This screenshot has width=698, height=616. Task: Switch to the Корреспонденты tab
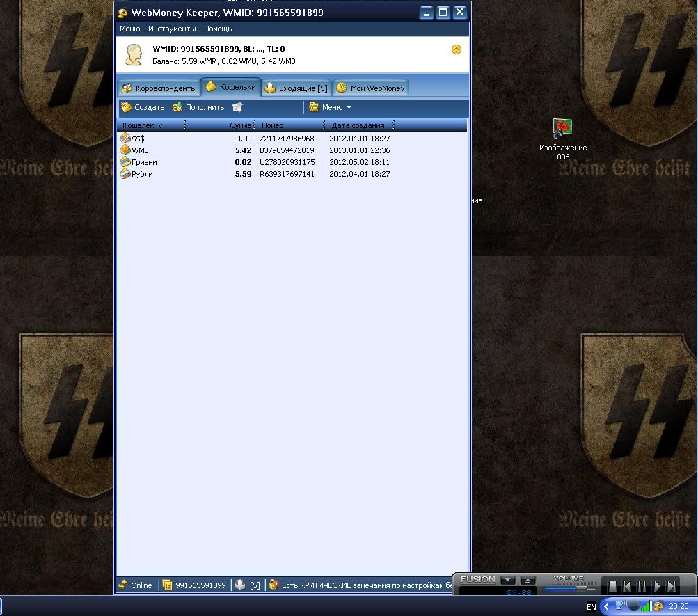pyautogui.click(x=159, y=88)
